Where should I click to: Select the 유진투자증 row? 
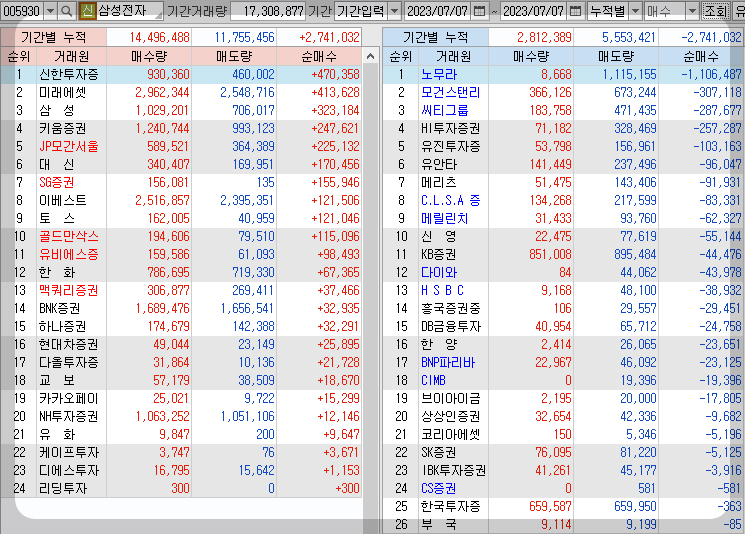564,147
